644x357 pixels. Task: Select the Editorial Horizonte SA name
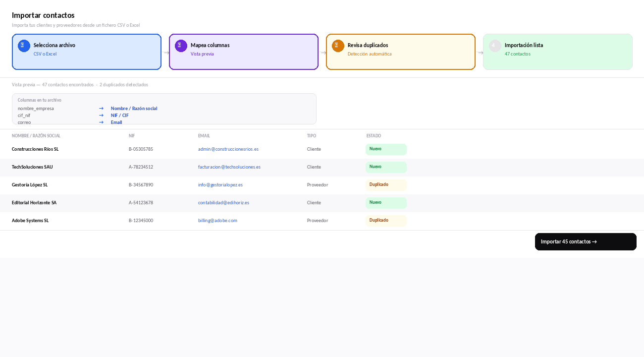coord(34,202)
